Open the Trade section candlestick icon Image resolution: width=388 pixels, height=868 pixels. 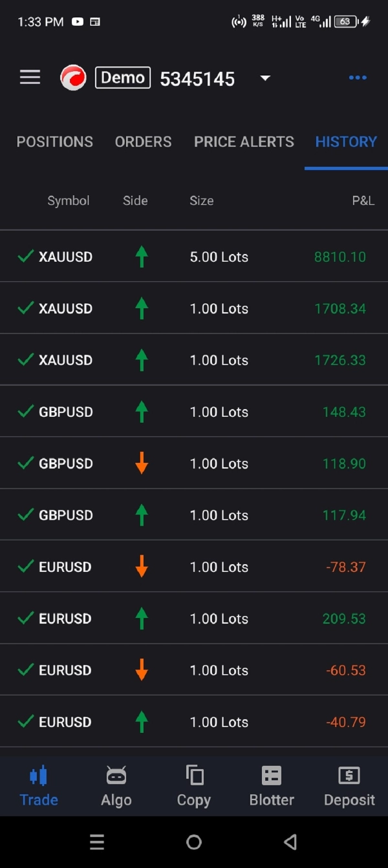click(x=39, y=775)
